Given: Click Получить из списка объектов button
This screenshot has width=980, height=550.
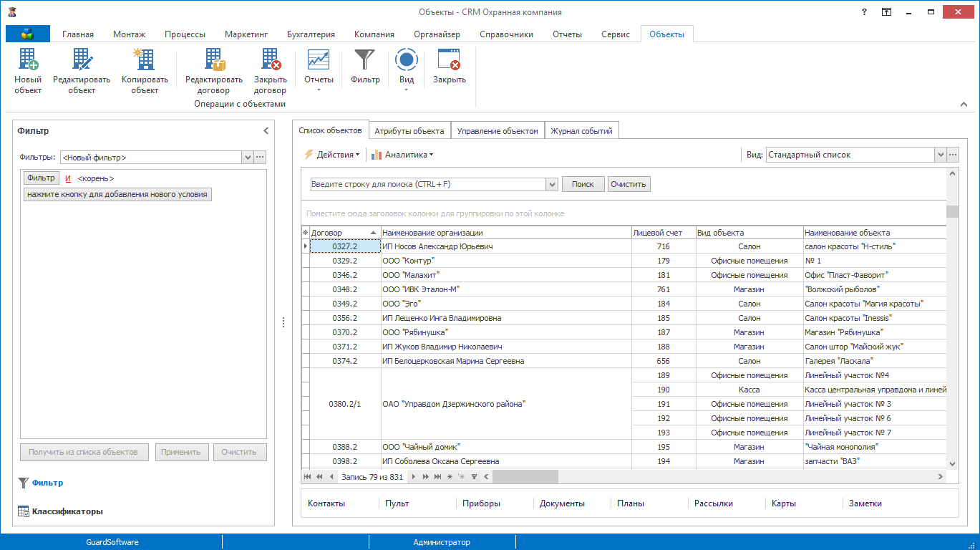Looking at the screenshot, I should point(84,452).
